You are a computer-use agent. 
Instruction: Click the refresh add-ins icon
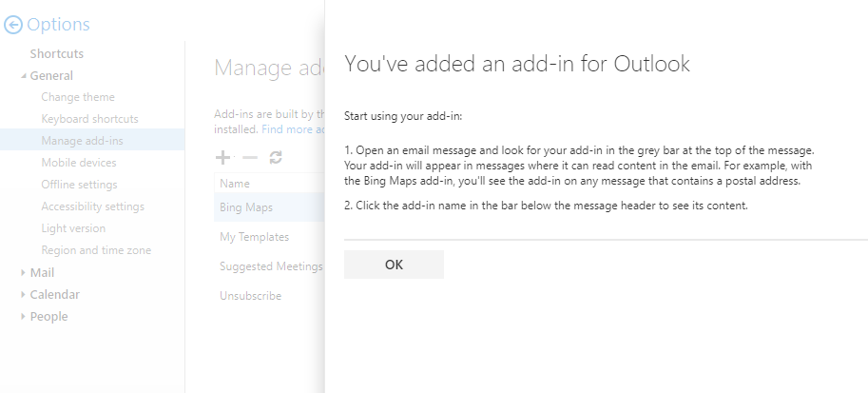point(276,157)
